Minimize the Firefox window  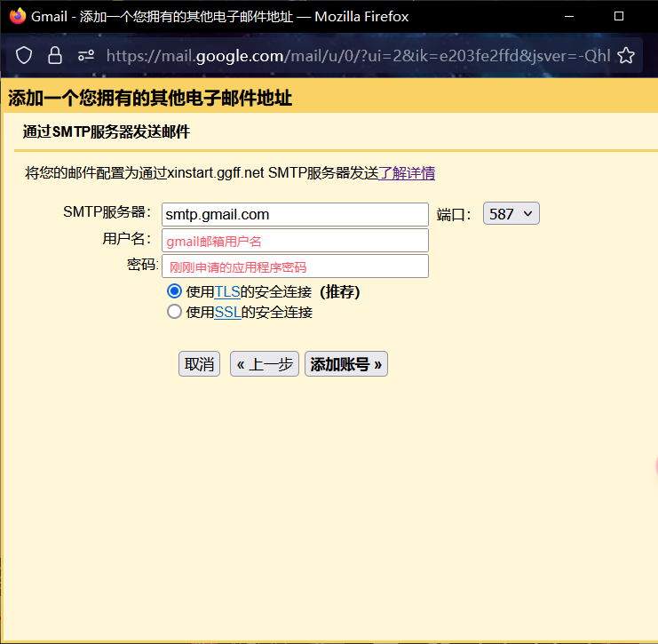point(569,16)
